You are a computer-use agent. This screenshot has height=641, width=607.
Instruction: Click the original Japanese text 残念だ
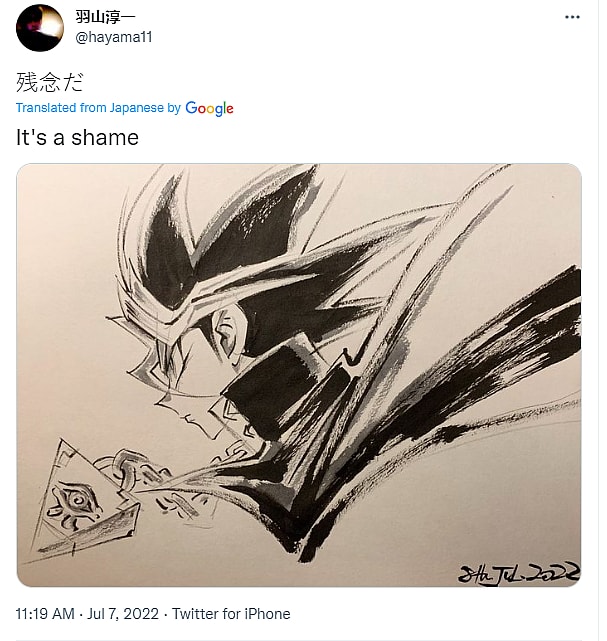[49, 81]
